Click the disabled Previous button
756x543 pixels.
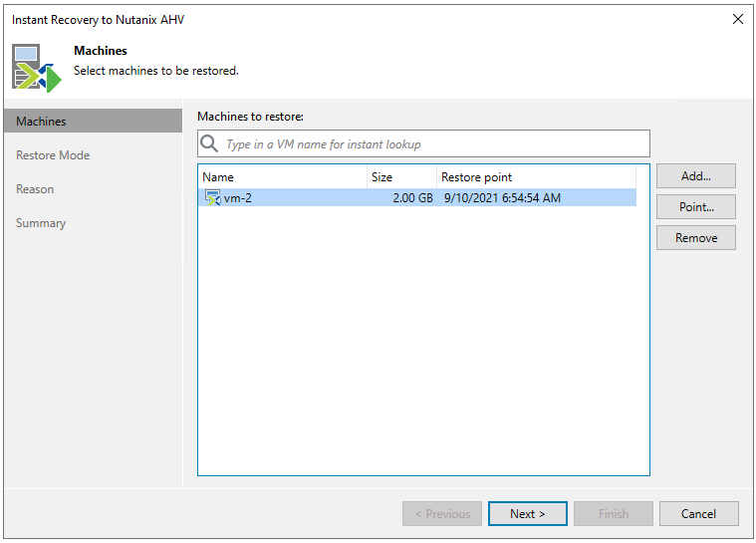point(442,513)
